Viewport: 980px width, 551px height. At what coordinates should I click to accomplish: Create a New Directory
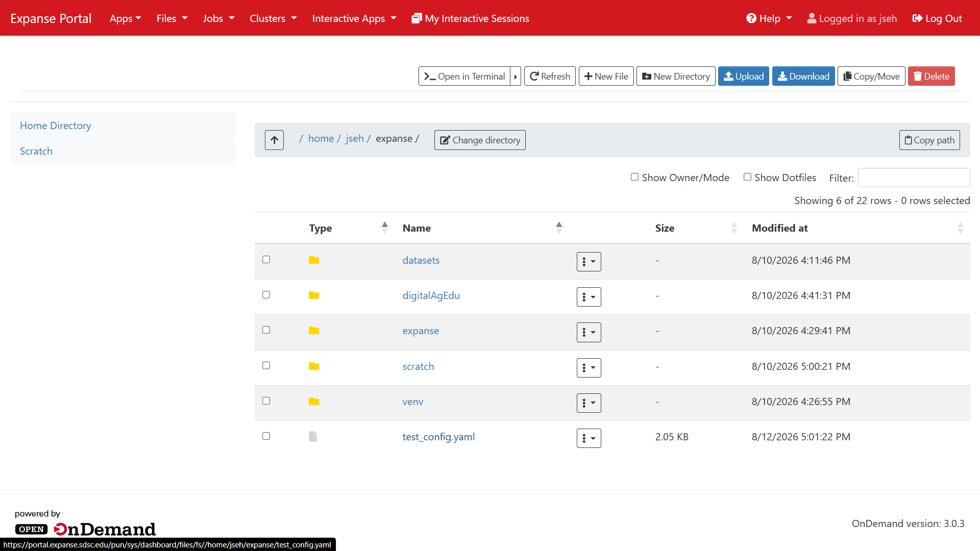click(676, 76)
